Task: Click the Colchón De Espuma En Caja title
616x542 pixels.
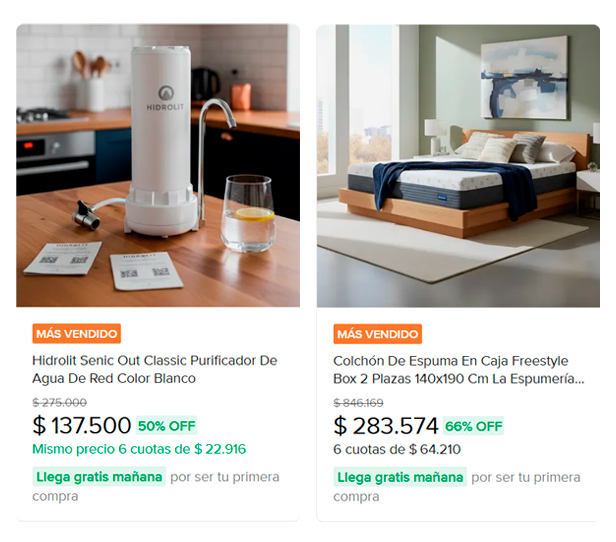Action: tap(458, 369)
